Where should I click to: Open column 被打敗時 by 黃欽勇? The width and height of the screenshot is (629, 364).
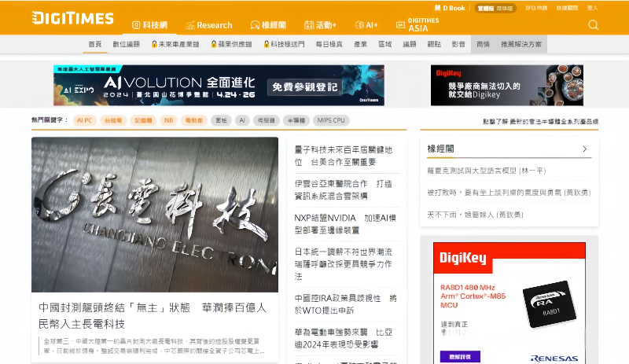click(x=509, y=193)
